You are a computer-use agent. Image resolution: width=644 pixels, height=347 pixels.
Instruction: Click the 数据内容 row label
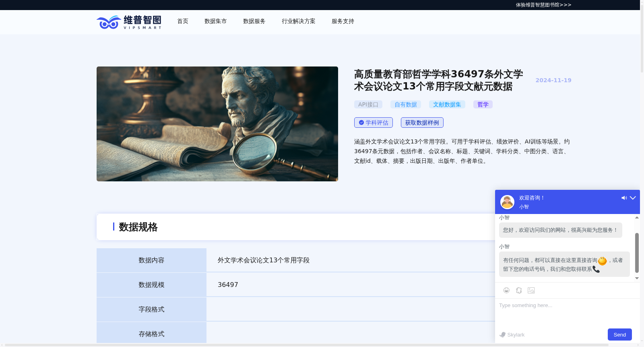151,260
